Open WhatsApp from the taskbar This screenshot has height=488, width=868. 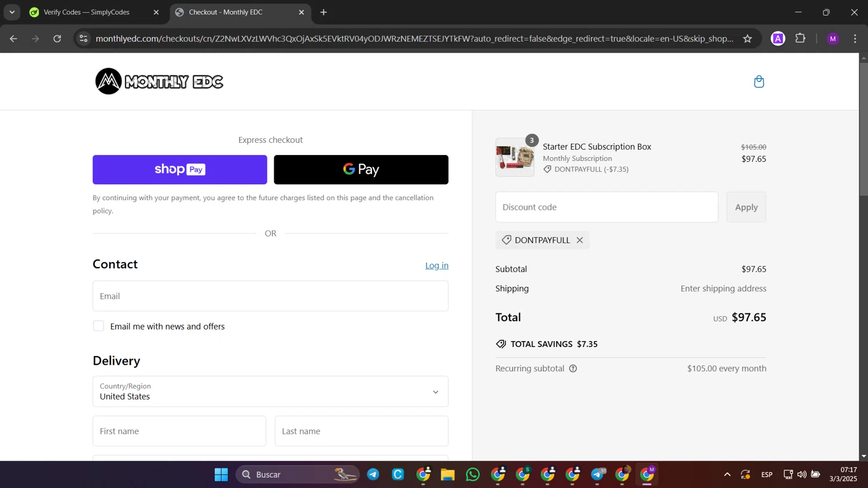point(473,475)
